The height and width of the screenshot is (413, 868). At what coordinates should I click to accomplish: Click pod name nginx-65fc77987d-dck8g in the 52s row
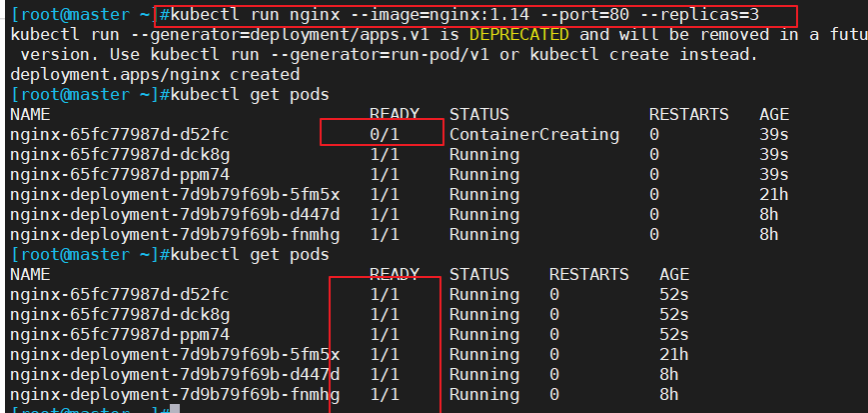[120, 314]
